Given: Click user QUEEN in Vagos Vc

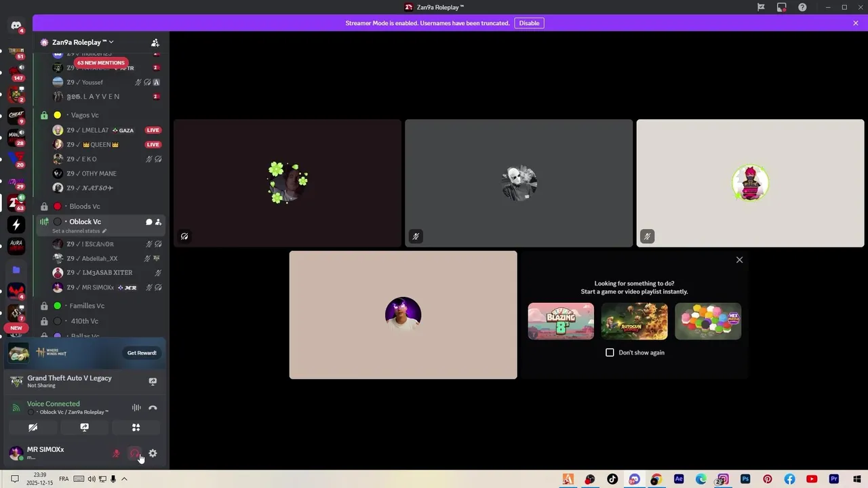Looking at the screenshot, I should [106, 144].
